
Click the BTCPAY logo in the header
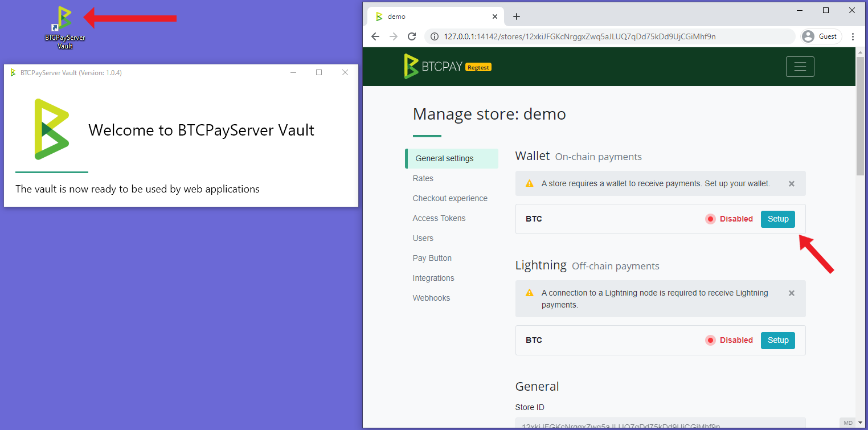tap(433, 67)
